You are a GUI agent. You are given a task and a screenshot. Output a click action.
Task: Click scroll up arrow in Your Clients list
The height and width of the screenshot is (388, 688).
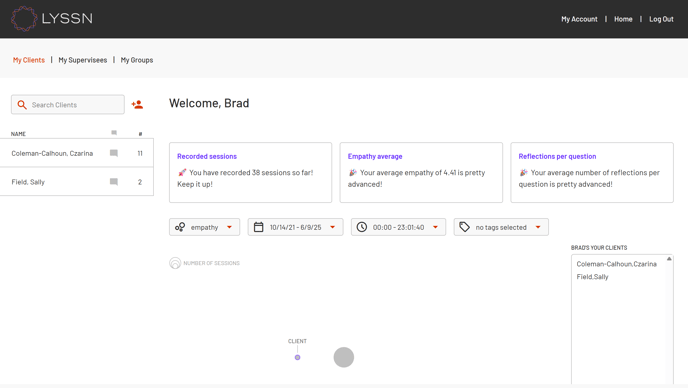669,259
